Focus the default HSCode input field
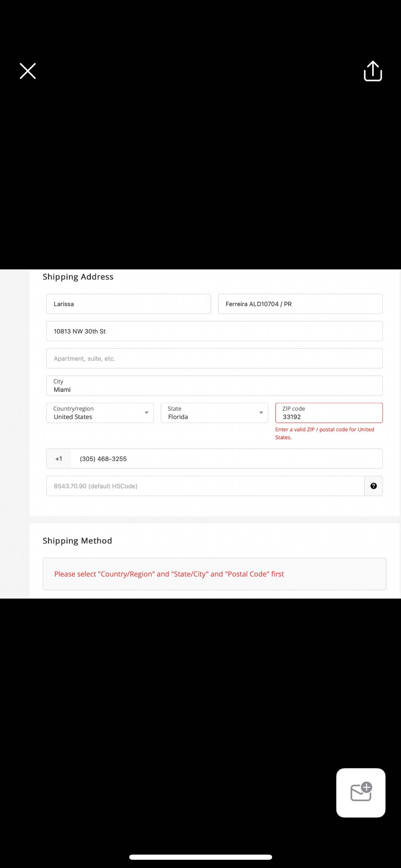 (205, 486)
